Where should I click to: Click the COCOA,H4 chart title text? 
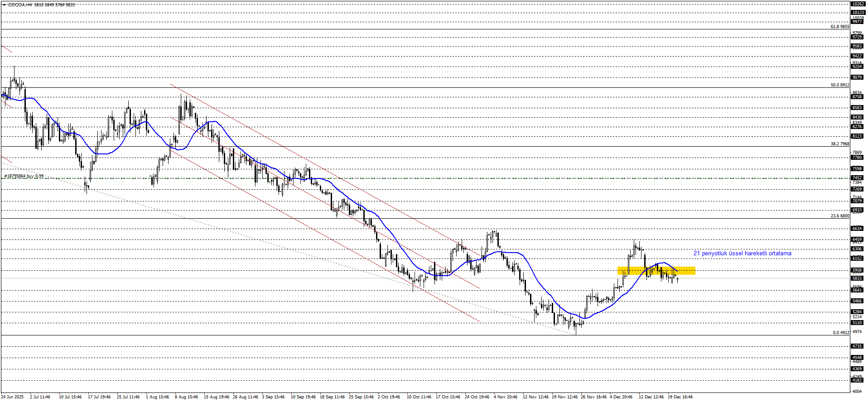click(x=20, y=5)
